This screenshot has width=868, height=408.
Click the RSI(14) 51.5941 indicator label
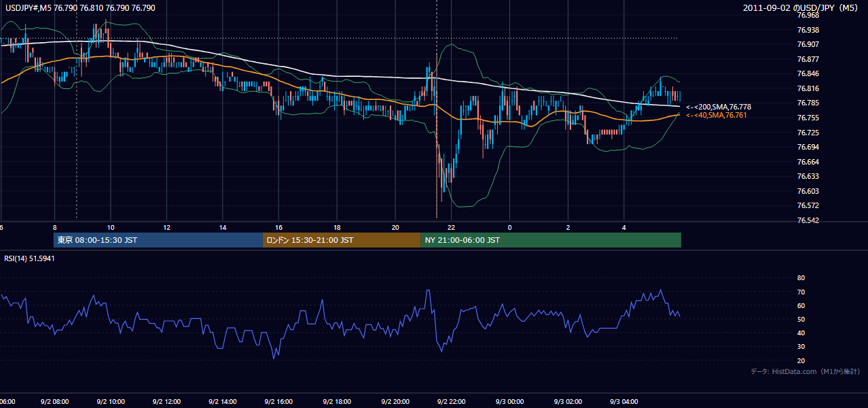[x=29, y=258]
